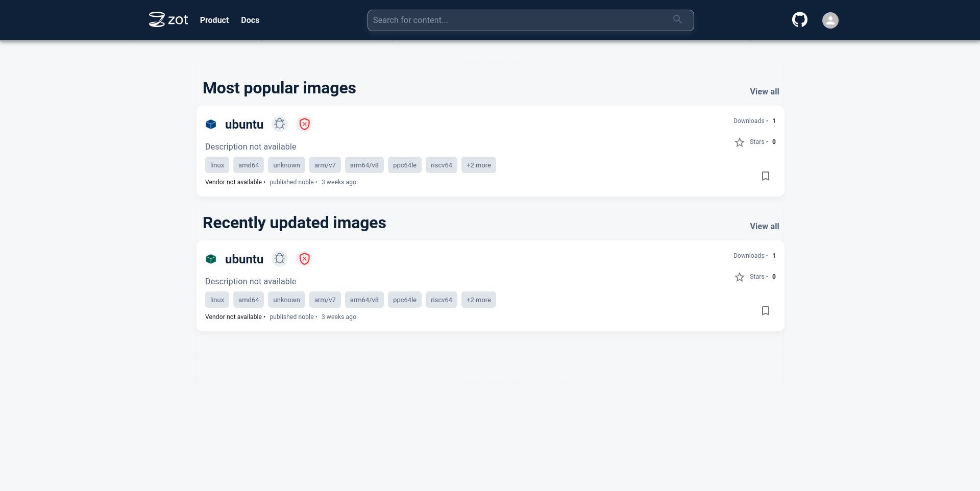The width and height of the screenshot is (980, 491).
Task: Click the amd64 platform chip on popular ubuntu
Action: click(x=248, y=165)
